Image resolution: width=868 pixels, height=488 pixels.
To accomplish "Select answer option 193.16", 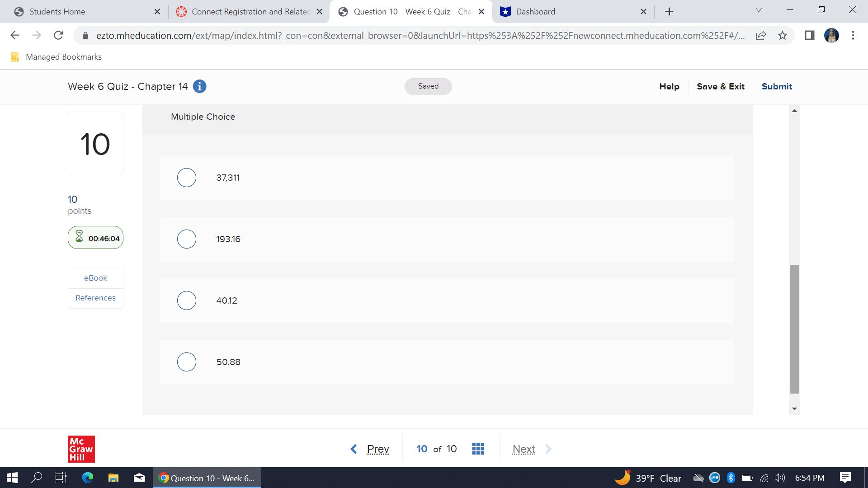I will (187, 239).
